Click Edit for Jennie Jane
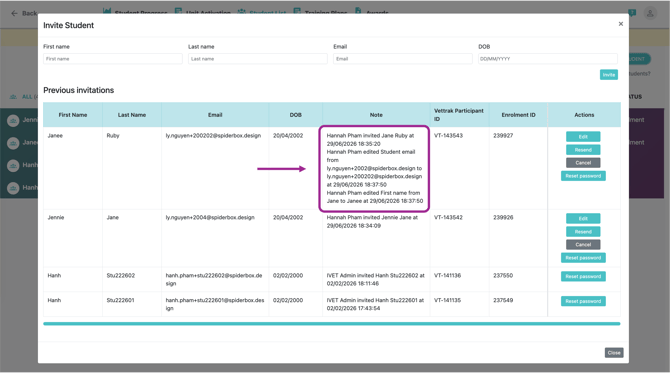The width and height of the screenshot is (670, 373). tap(583, 219)
